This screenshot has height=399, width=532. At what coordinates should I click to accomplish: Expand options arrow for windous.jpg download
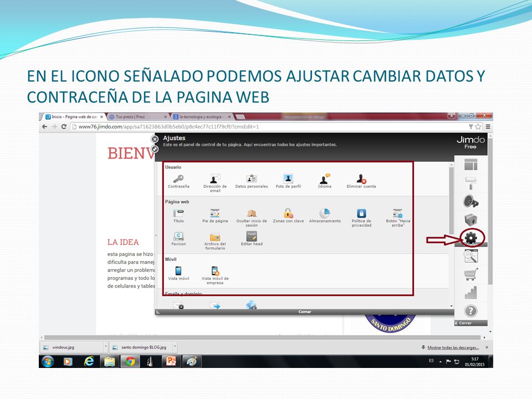[x=105, y=347]
